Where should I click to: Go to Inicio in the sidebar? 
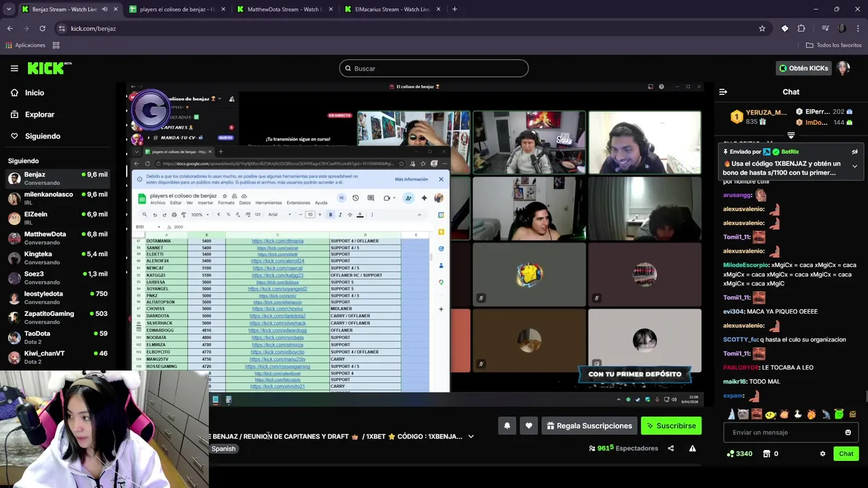(35, 93)
